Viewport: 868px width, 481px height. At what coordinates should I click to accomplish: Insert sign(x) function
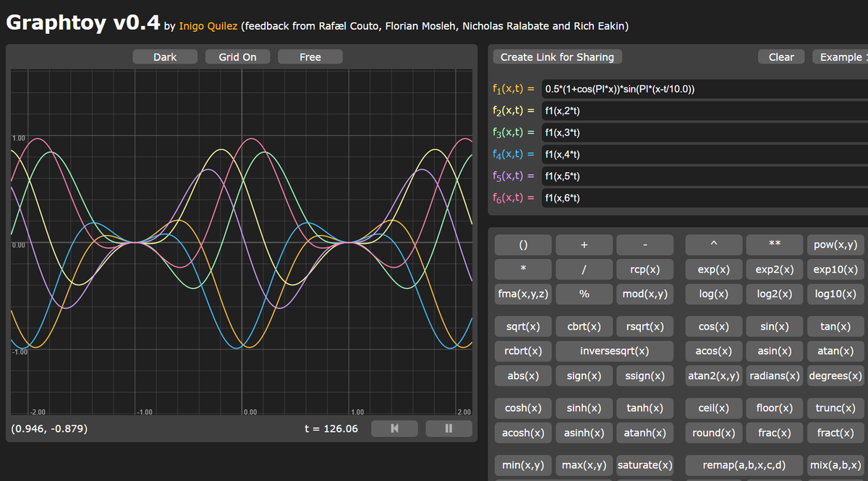(x=584, y=375)
